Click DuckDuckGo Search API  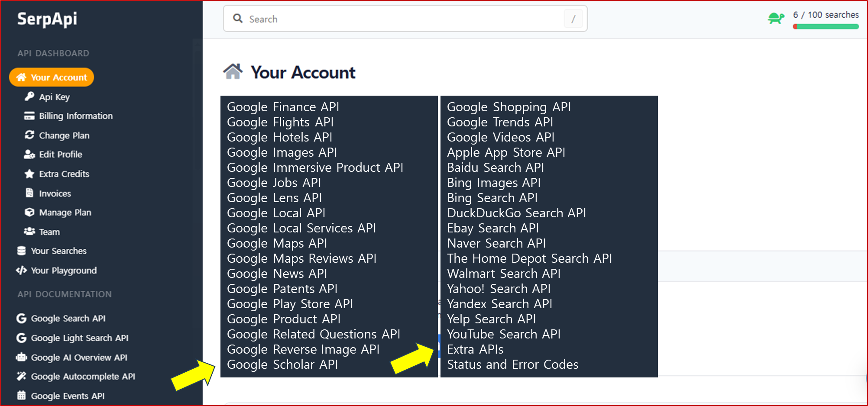tap(517, 213)
